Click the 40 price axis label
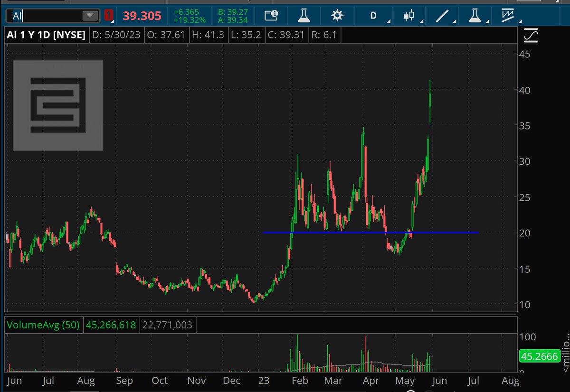The height and width of the screenshot is (392, 570). click(x=524, y=90)
